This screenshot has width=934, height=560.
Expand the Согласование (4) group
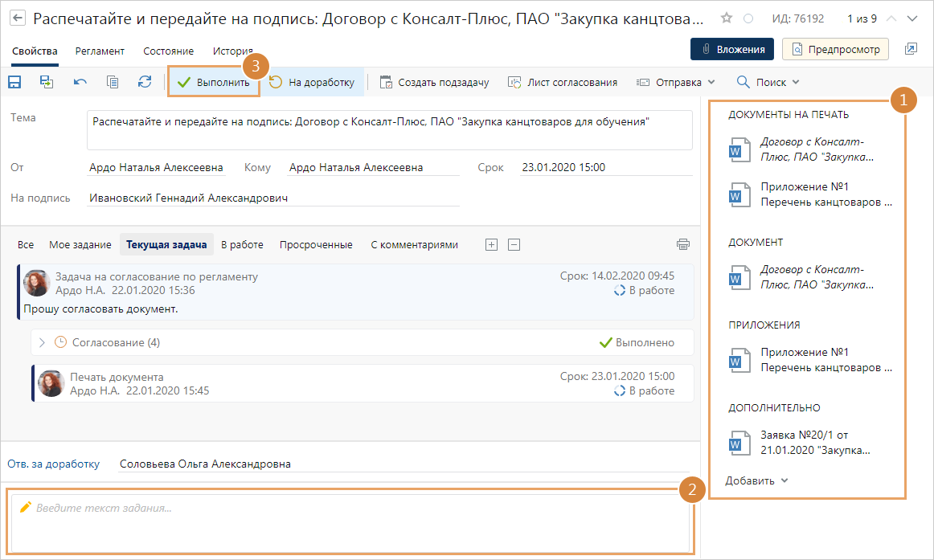click(x=43, y=342)
